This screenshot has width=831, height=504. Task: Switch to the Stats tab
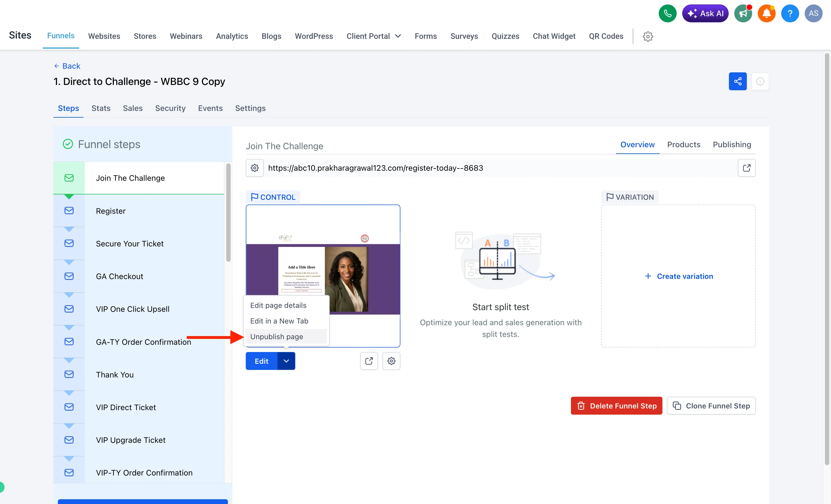pyautogui.click(x=101, y=108)
